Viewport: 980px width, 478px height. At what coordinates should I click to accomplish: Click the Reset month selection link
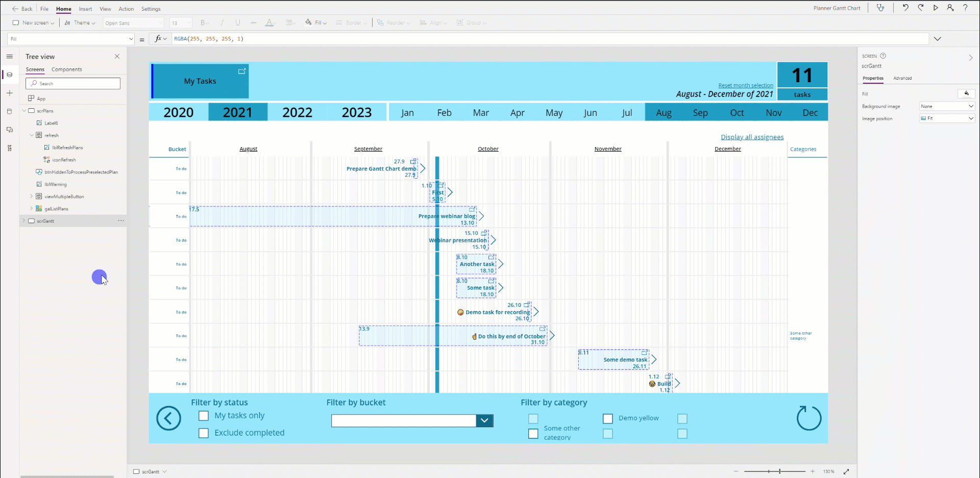745,85
